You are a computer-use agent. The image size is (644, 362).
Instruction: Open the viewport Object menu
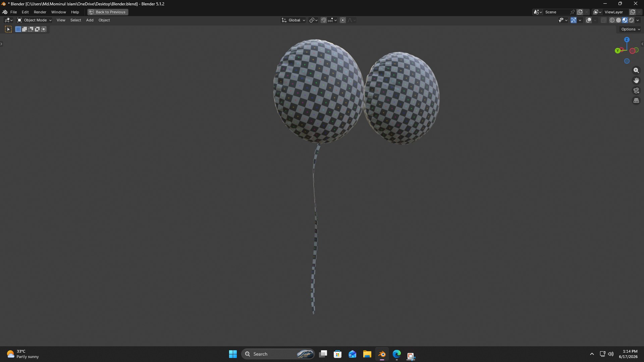tap(104, 20)
